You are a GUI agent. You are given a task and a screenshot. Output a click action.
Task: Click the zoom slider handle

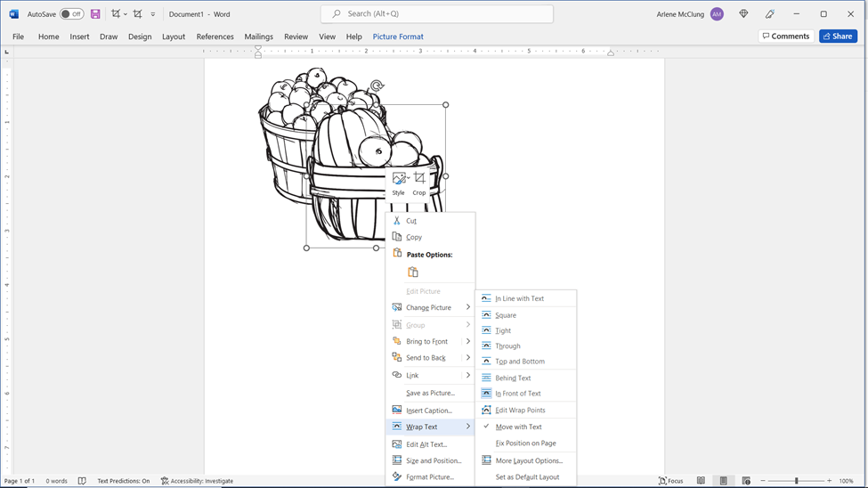tap(797, 481)
